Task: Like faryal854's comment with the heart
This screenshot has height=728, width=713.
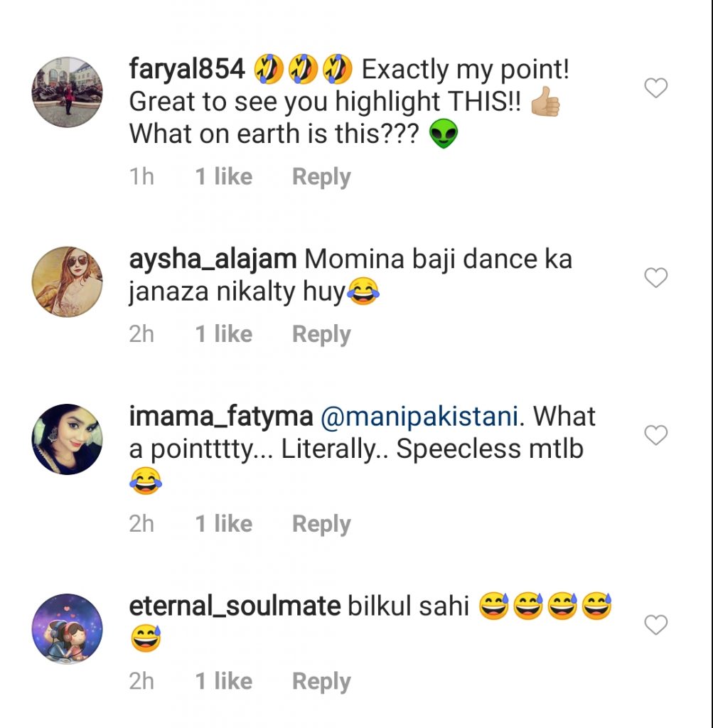Action: 655,89
